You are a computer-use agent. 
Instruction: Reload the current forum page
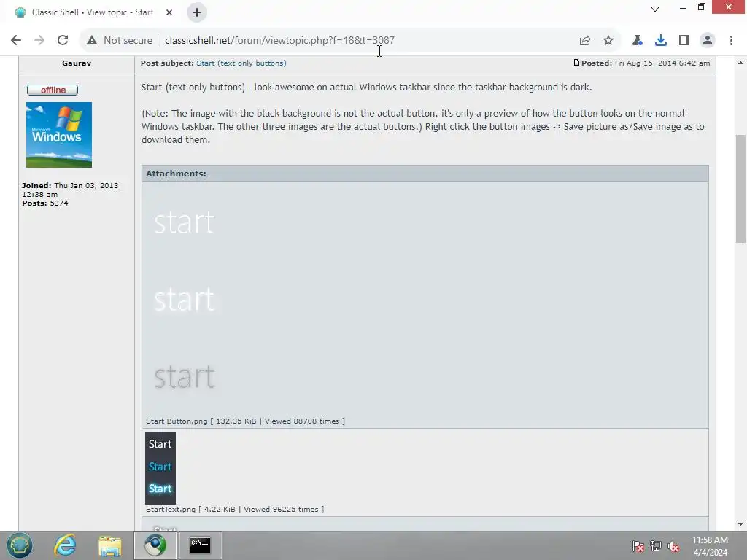pos(63,40)
